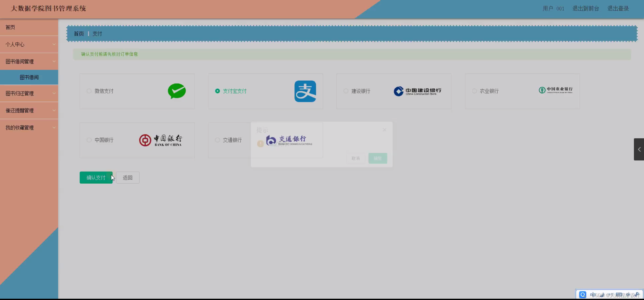
Task: Click 退出登录 in the header
Action: coord(618,9)
